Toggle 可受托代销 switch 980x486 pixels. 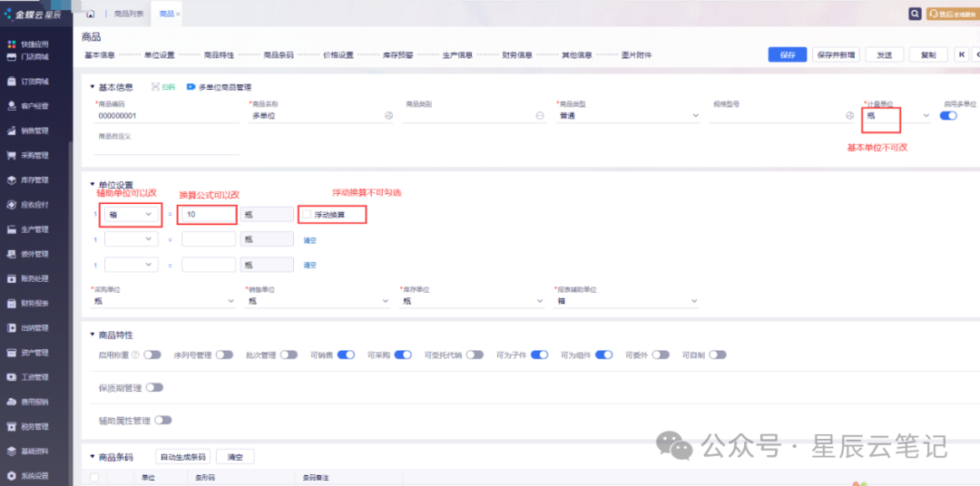click(x=475, y=355)
